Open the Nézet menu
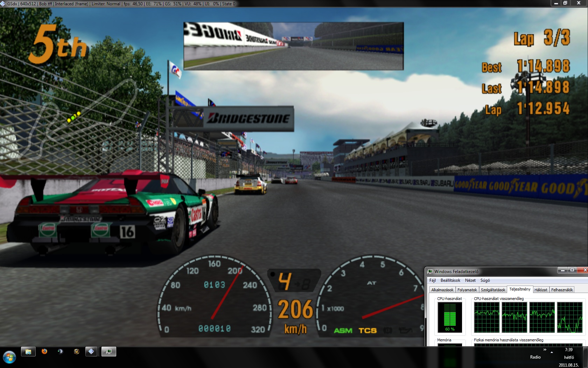The image size is (588, 368). pyautogui.click(x=470, y=280)
